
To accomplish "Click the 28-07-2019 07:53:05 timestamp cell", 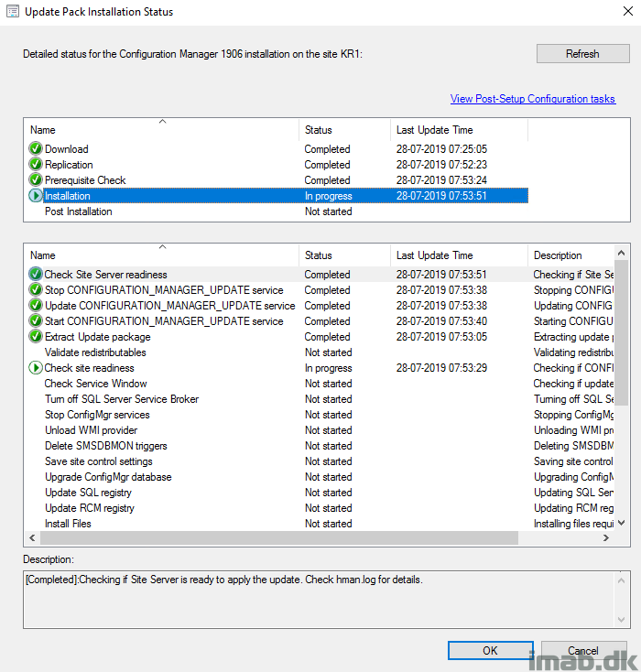I will click(x=441, y=336).
